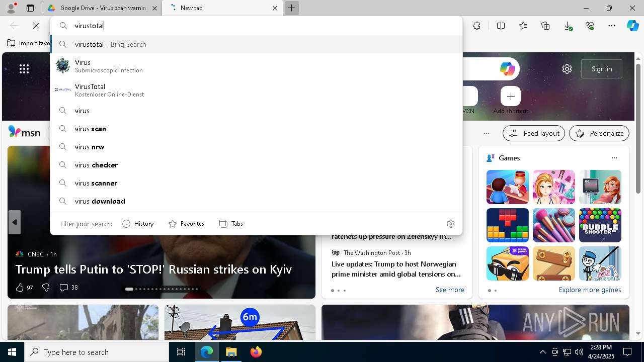Open Browser essentials icon
This screenshot has width=644, height=362.
tap(590, 26)
